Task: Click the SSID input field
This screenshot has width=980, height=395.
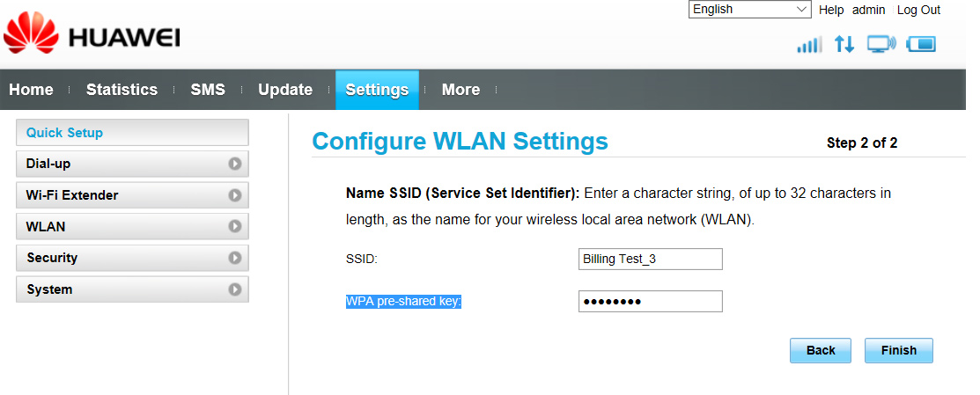Action: point(651,259)
